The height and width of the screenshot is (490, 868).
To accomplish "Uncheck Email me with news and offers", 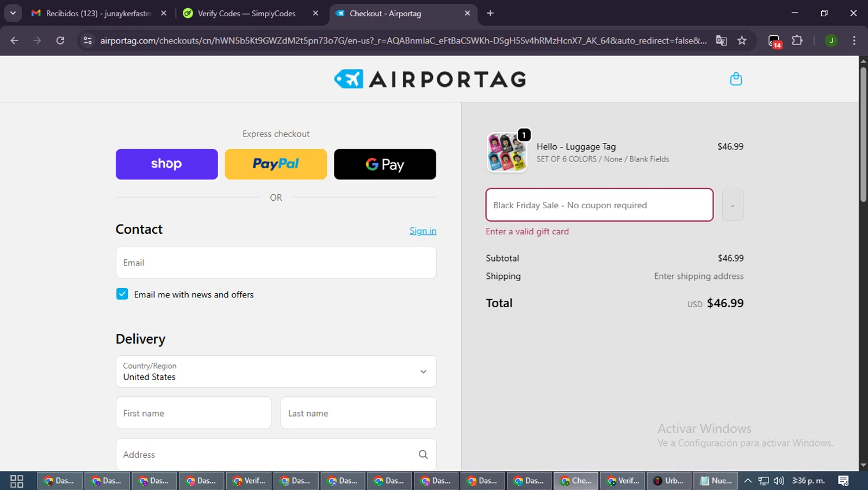I will [x=122, y=294].
